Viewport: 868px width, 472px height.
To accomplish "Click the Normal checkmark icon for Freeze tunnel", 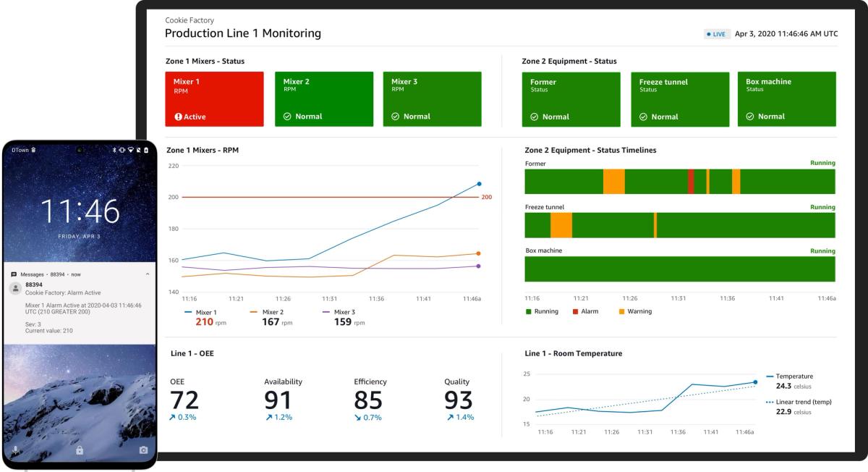I will pyautogui.click(x=643, y=117).
